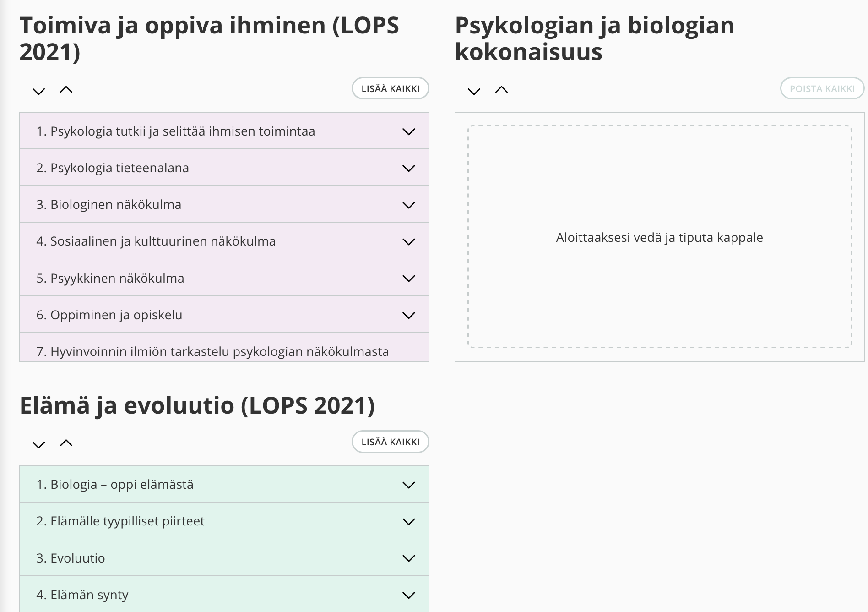Click Lisää kaikki for Toimiva ja oppiva ihminen
The width and height of the screenshot is (868, 612).
[390, 88]
